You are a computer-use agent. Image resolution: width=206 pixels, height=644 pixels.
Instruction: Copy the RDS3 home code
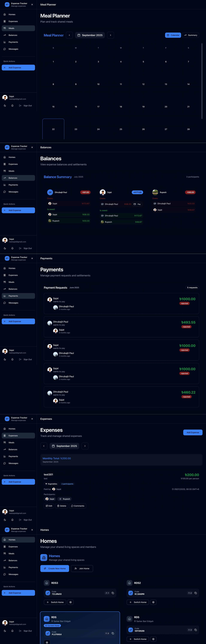pos(113,593)
